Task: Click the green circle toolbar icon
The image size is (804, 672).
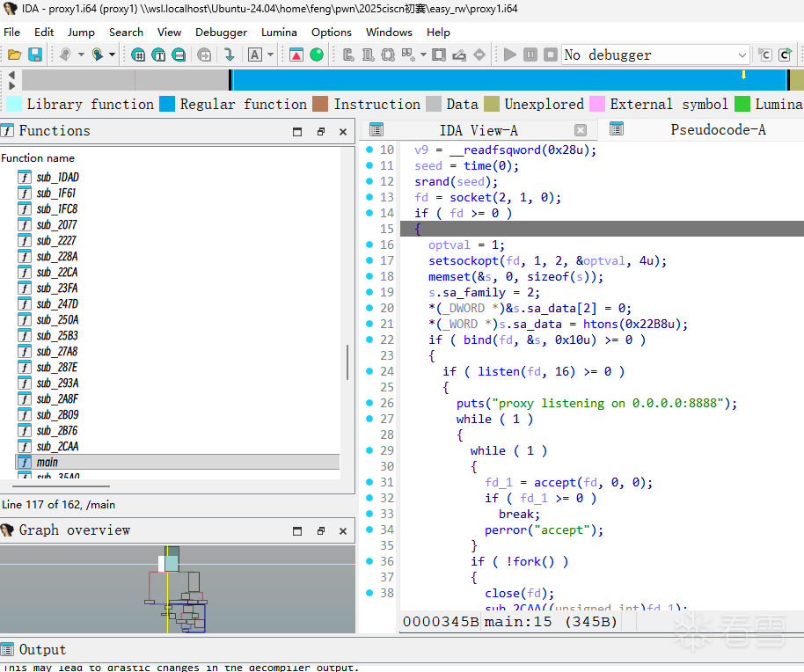Action: click(x=317, y=55)
